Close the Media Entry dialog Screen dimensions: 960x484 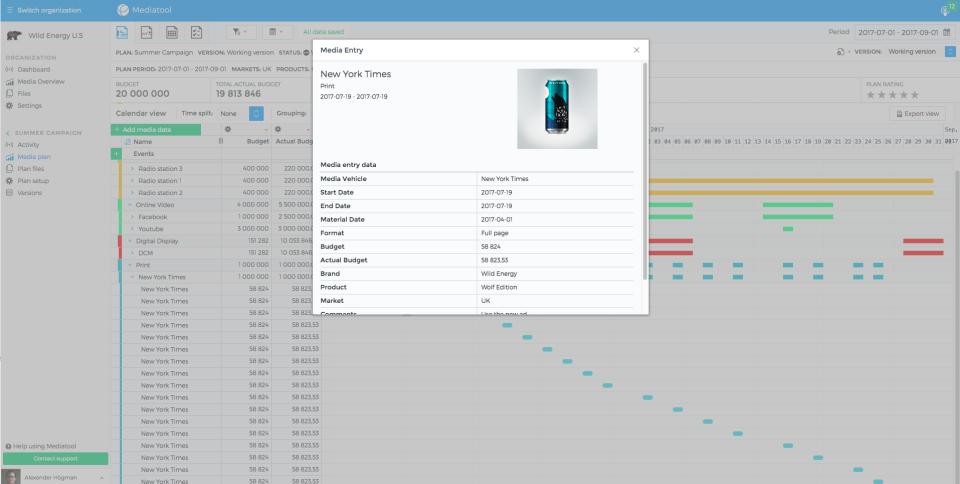click(x=636, y=50)
